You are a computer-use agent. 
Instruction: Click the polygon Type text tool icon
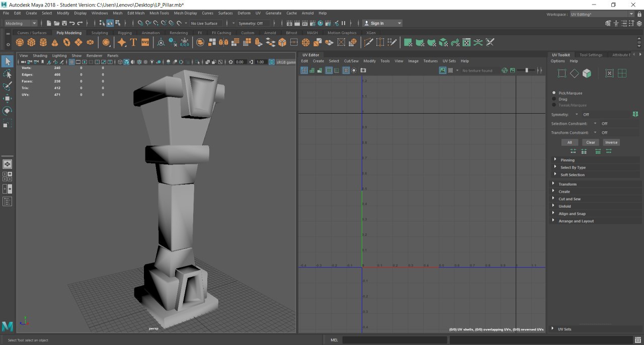click(x=133, y=42)
